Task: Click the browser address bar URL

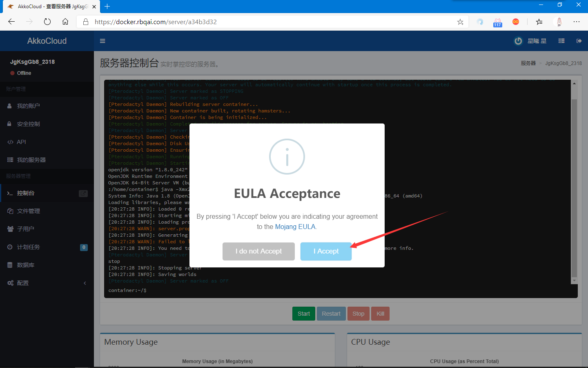Action: point(156,22)
